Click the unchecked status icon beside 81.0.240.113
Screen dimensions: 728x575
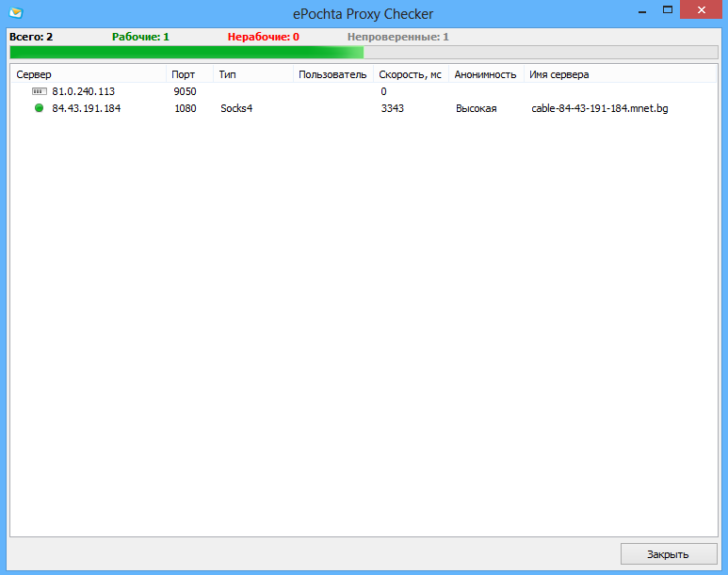click(39, 91)
